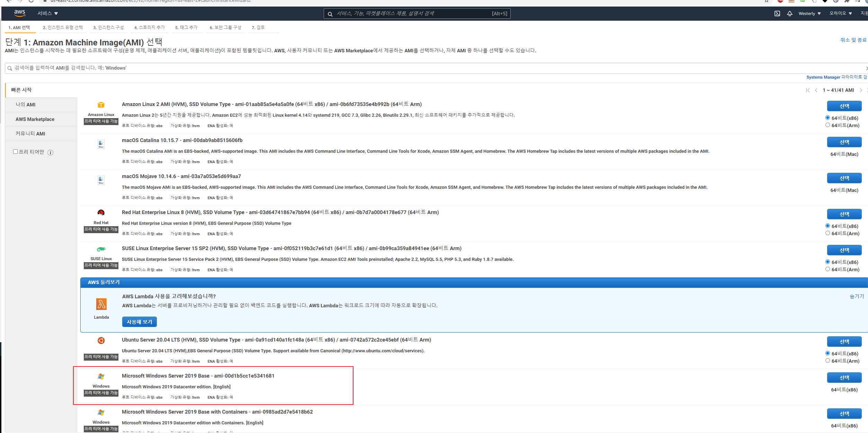Image resolution: width=868 pixels, height=433 pixels.
Task: Select 64-bit x86 for Ubuntu Server 20.04
Action: [828, 353]
